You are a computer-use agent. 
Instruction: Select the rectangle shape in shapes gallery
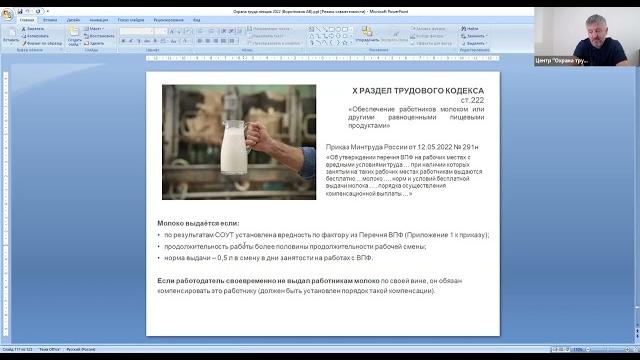click(331, 29)
